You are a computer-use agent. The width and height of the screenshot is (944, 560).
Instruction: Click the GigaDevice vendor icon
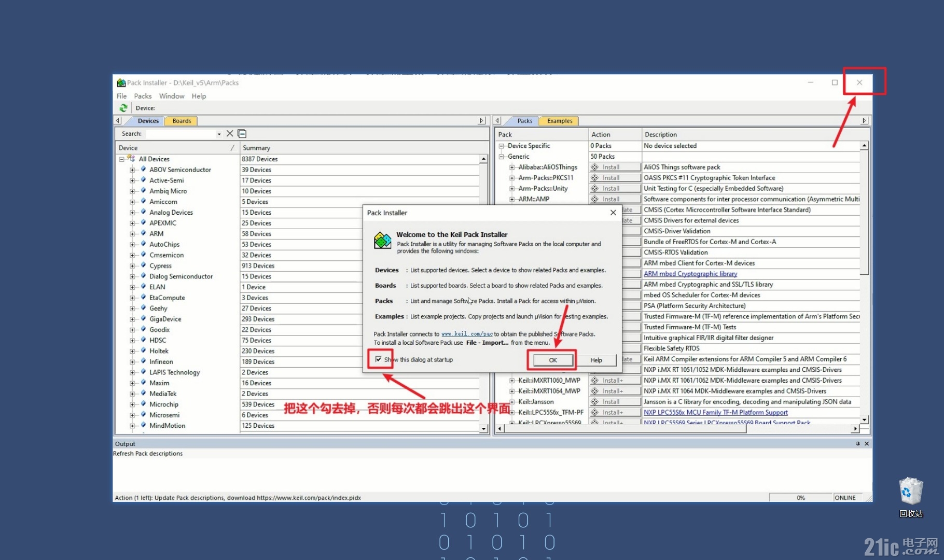click(144, 318)
